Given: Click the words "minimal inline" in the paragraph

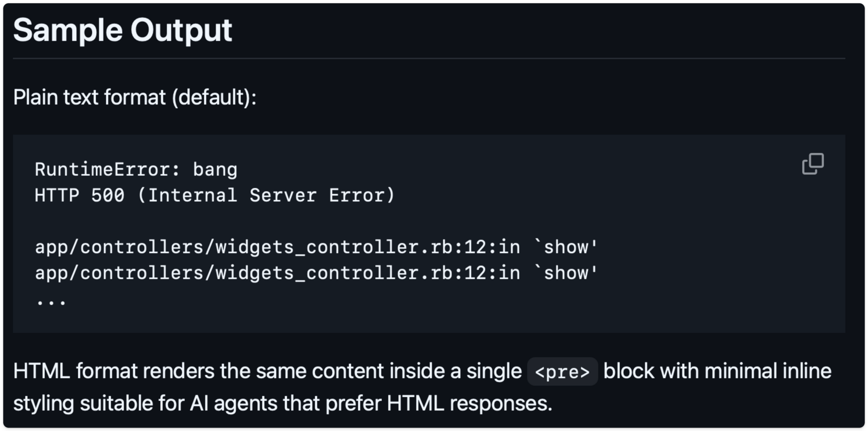Looking at the screenshot, I should 768,371.
